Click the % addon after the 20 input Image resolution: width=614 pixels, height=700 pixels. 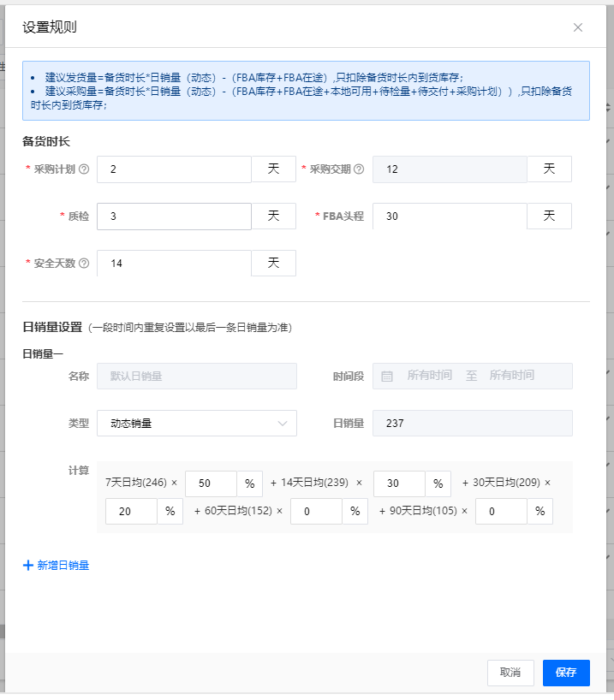pyautogui.click(x=170, y=512)
